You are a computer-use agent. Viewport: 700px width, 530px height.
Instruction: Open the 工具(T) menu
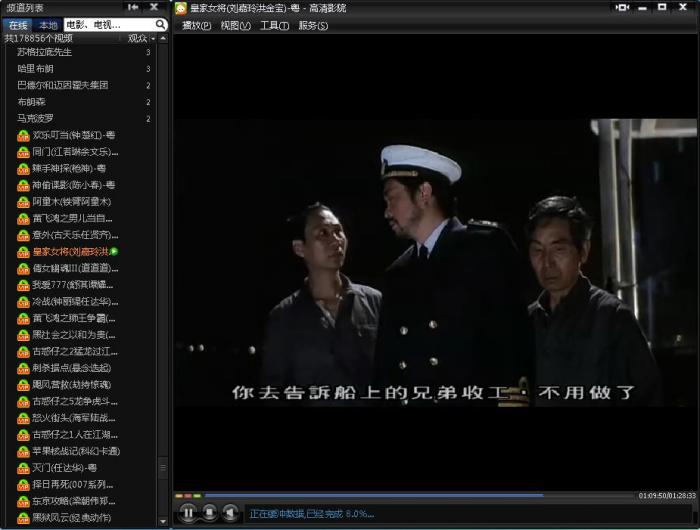(x=274, y=25)
